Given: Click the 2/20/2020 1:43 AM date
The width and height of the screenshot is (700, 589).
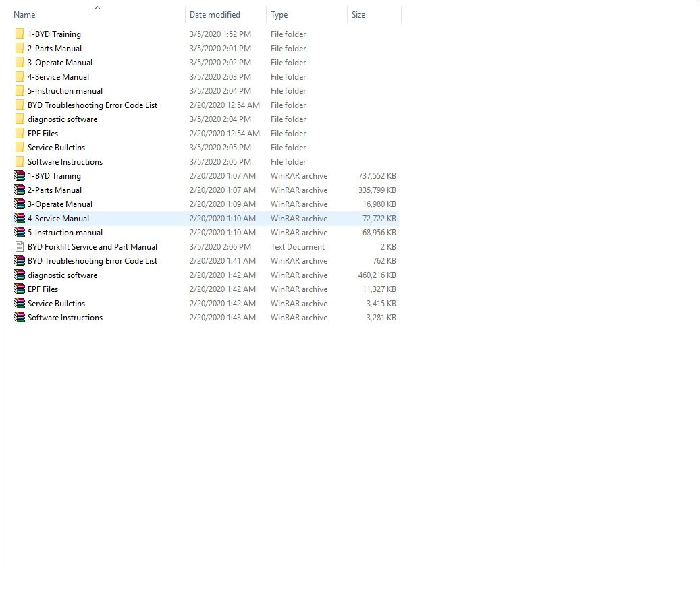Looking at the screenshot, I should [222, 318].
